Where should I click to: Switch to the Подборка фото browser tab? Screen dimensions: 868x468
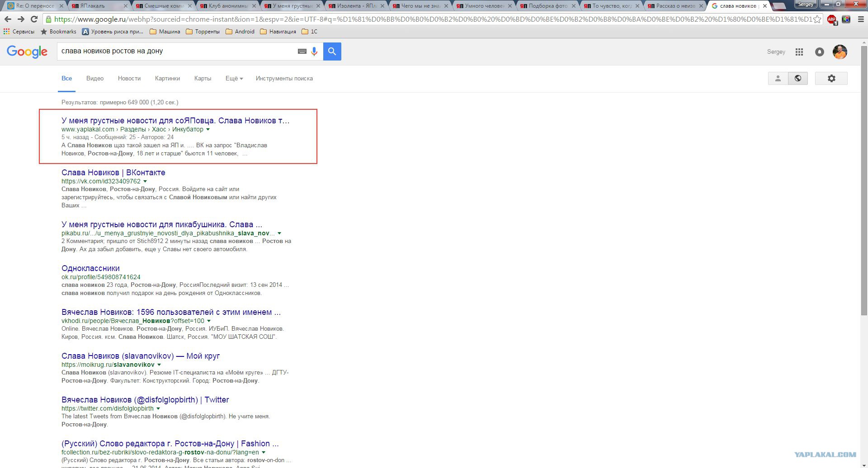(547, 6)
